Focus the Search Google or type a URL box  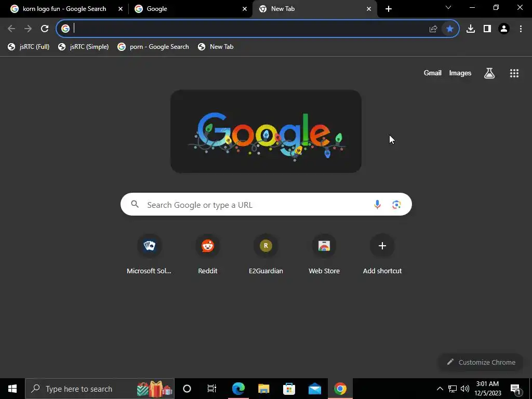point(266,205)
